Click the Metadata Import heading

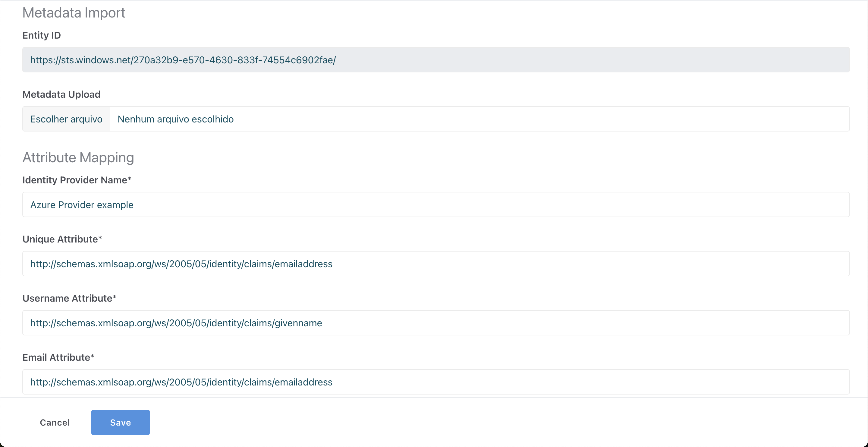tap(74, 13)
